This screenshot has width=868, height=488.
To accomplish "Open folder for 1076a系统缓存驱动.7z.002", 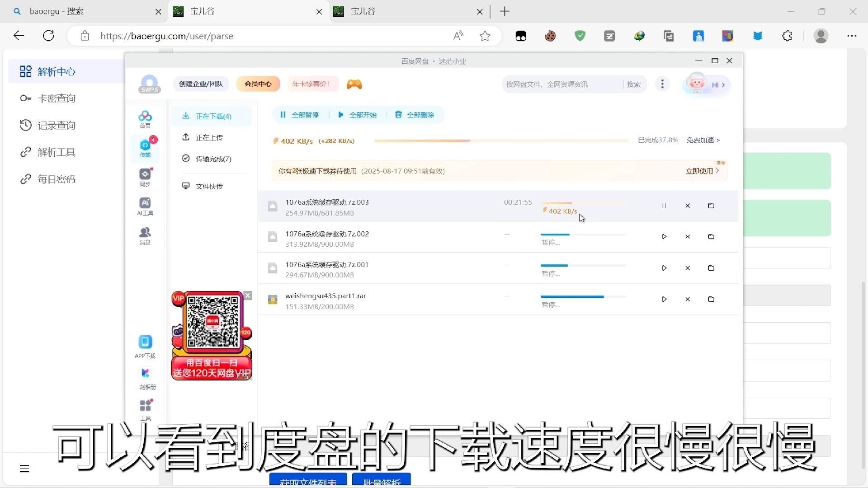I will pos(711,237).
